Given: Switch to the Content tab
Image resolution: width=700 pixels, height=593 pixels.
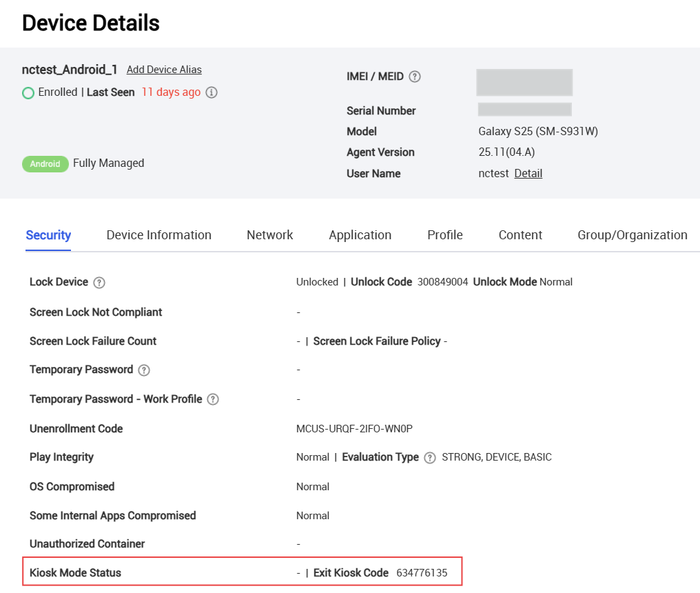Looking at the screenshot, I should pyautogui.click(x=520, y=234).
